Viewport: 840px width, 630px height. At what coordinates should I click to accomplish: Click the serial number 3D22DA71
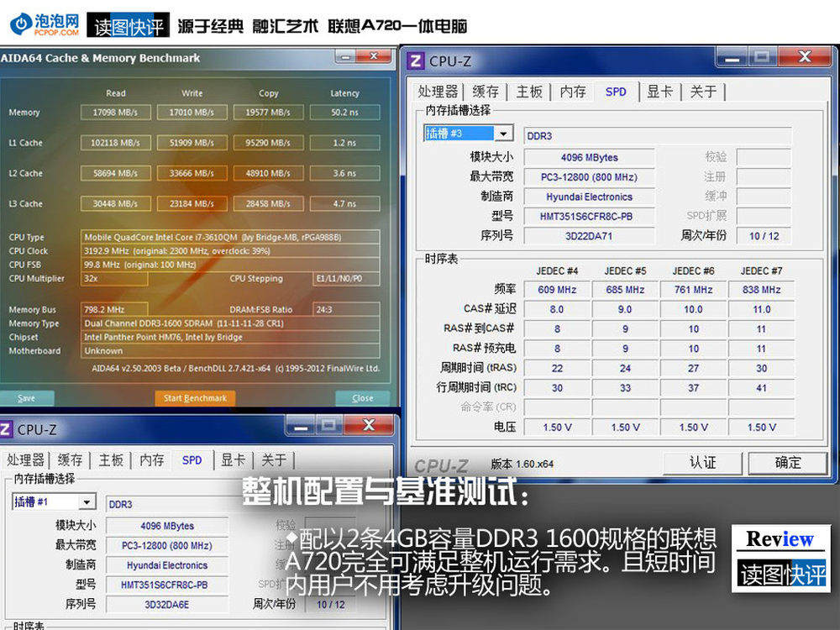590,236
